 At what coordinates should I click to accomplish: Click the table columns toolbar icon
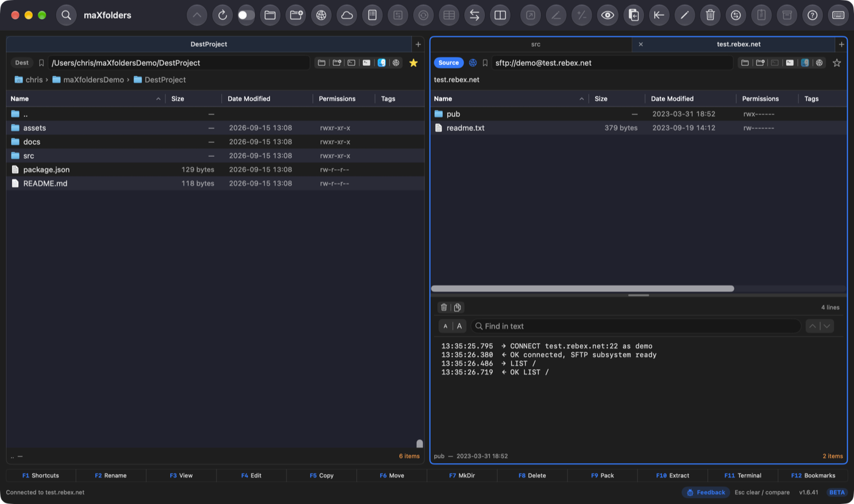(449, 15)
